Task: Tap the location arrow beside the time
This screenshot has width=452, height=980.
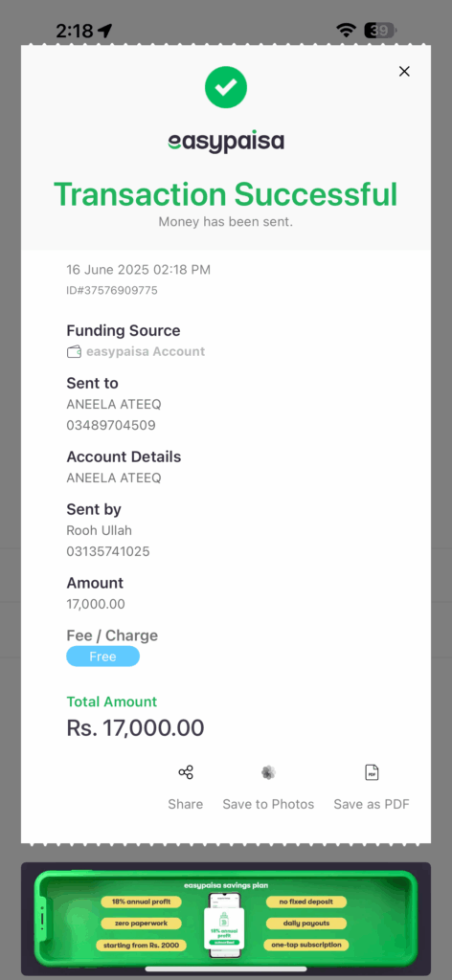Action: pos(105,31)
